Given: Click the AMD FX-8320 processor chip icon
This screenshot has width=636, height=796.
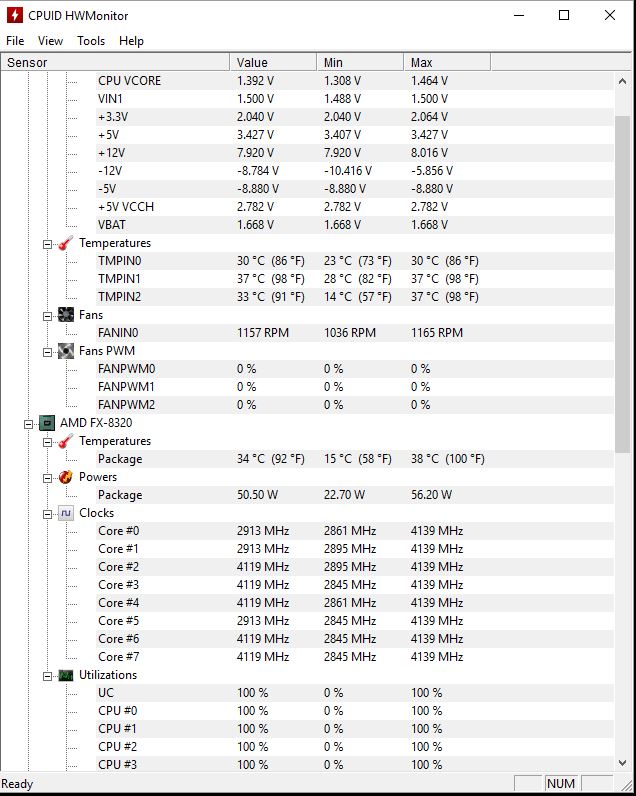Looking at the screenshot, I should [46, 423].
